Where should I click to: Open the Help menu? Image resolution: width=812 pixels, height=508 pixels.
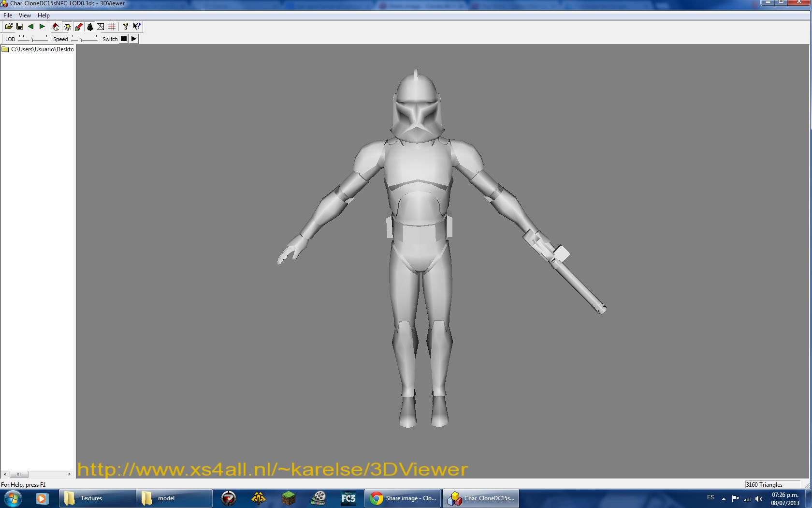click(x=43, y=15)
